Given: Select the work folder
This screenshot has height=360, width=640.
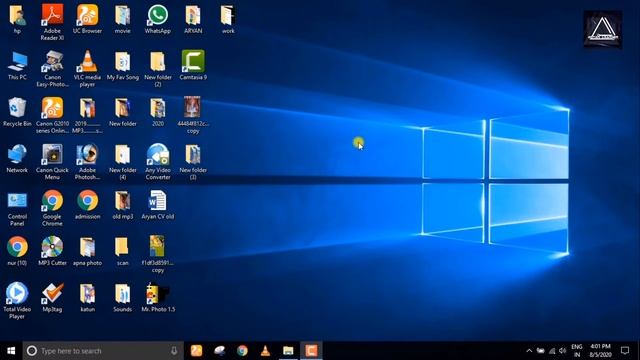Looking at the screenshot, I should [x=228, y=19].
